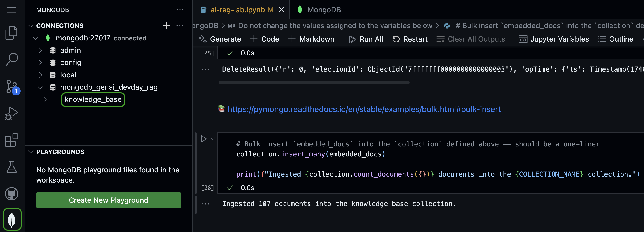Click the Generate toolbar button

pyautogui.click(x=220, y=39)
